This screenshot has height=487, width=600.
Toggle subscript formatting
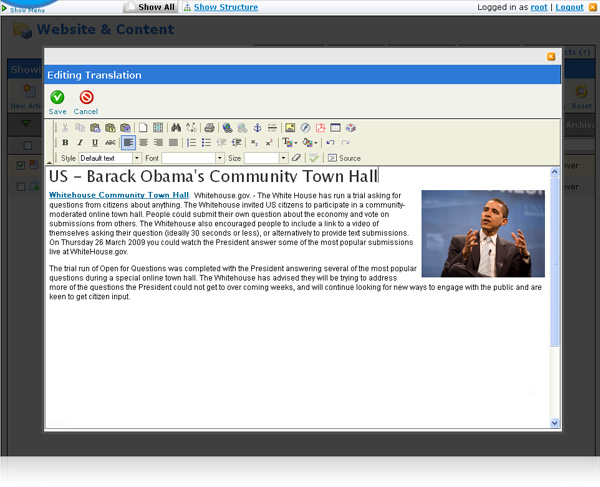(254, 143)
